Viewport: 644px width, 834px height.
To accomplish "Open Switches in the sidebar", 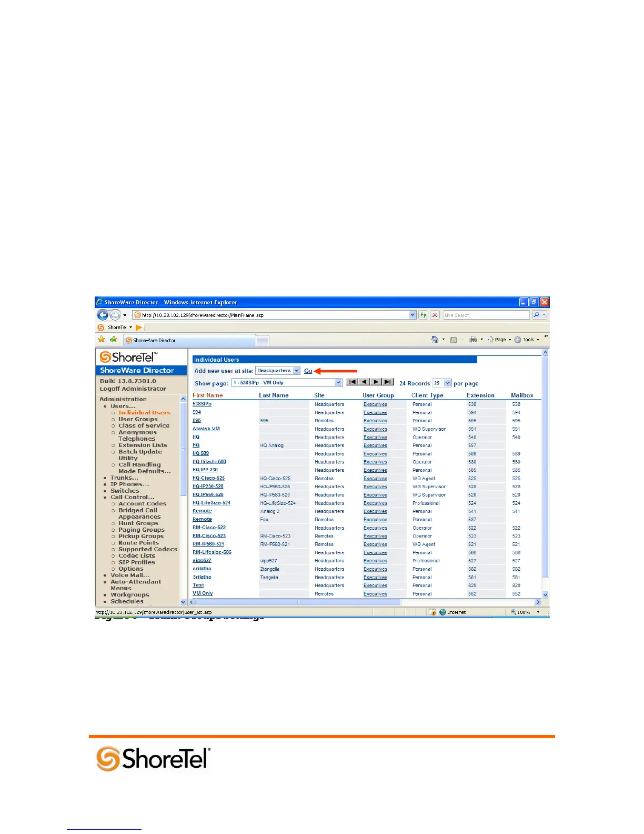I will (125, 491).
